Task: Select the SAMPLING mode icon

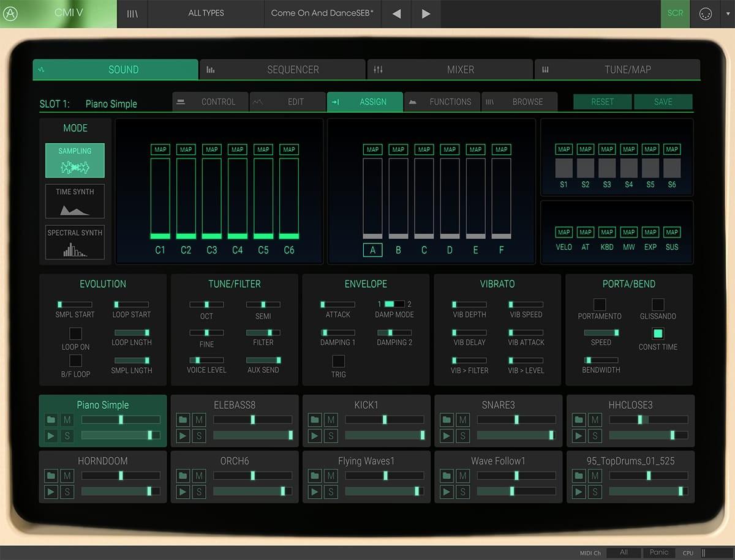Action: tap(74, 160)
